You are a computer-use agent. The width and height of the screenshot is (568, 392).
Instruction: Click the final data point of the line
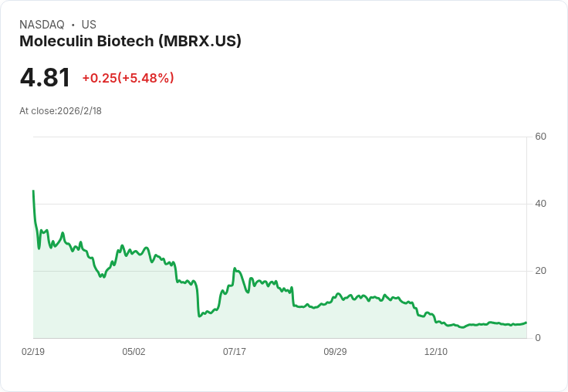(526, 323)
